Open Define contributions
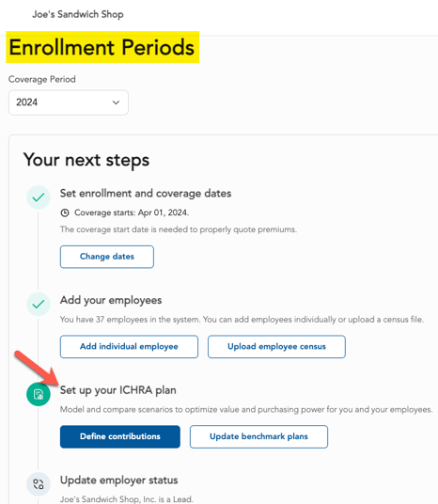 click(120, 436)
